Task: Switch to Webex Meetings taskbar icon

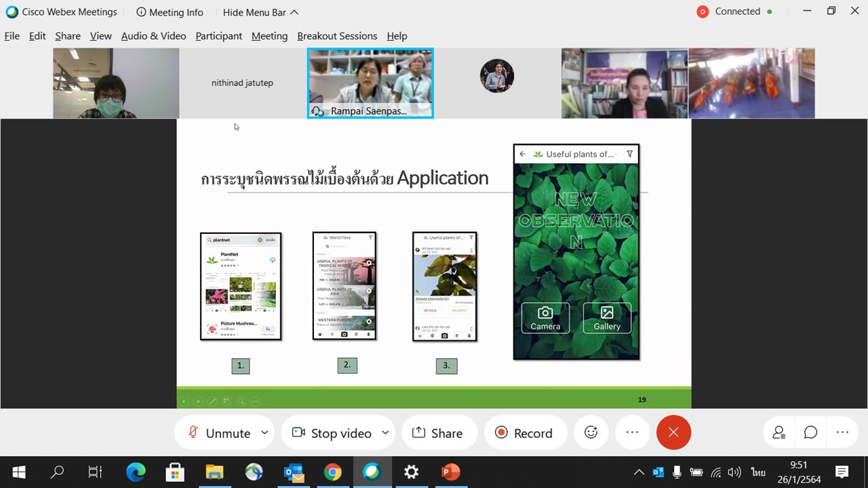Action: pos(372,472)
